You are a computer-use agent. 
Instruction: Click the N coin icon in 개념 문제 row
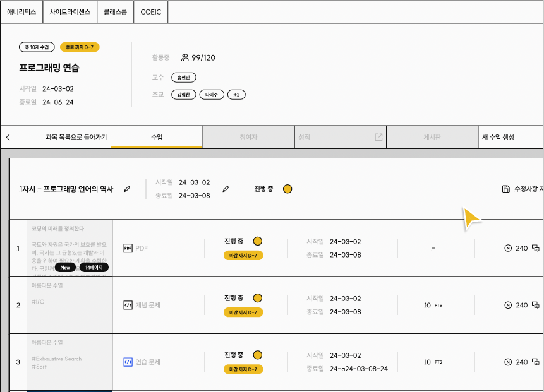click(508, 305)
